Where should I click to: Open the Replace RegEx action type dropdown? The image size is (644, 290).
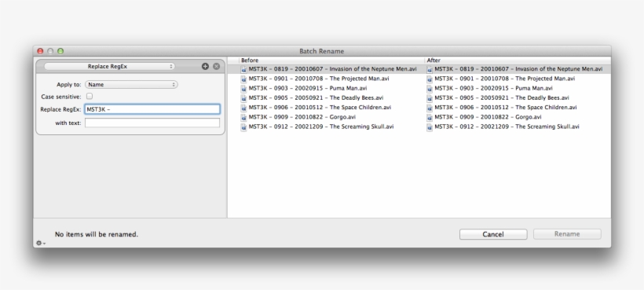[109, 66]
